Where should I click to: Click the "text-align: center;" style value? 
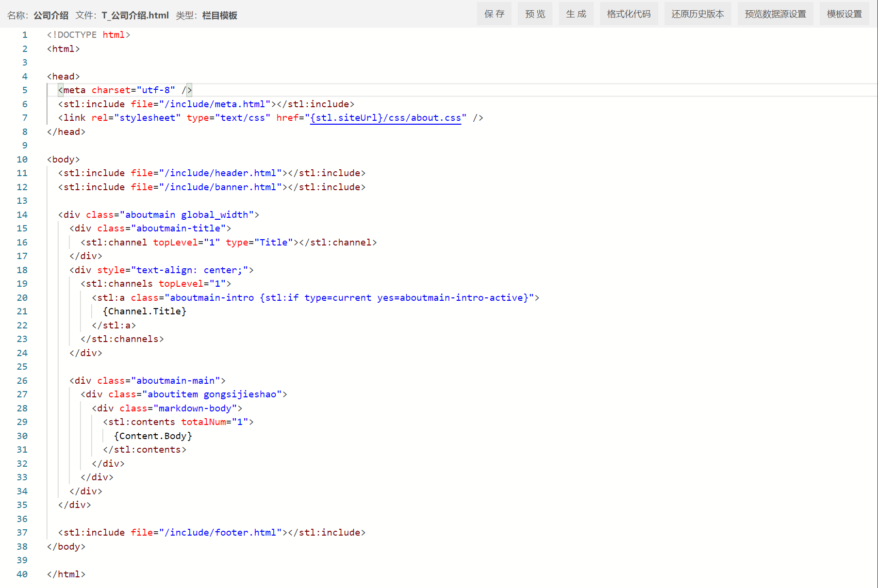(192, 270)
